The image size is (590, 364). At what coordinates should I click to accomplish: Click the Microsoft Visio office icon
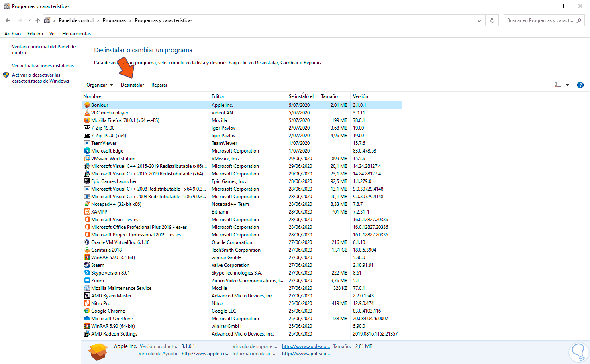pyautogui.click(x=87, y=220)
